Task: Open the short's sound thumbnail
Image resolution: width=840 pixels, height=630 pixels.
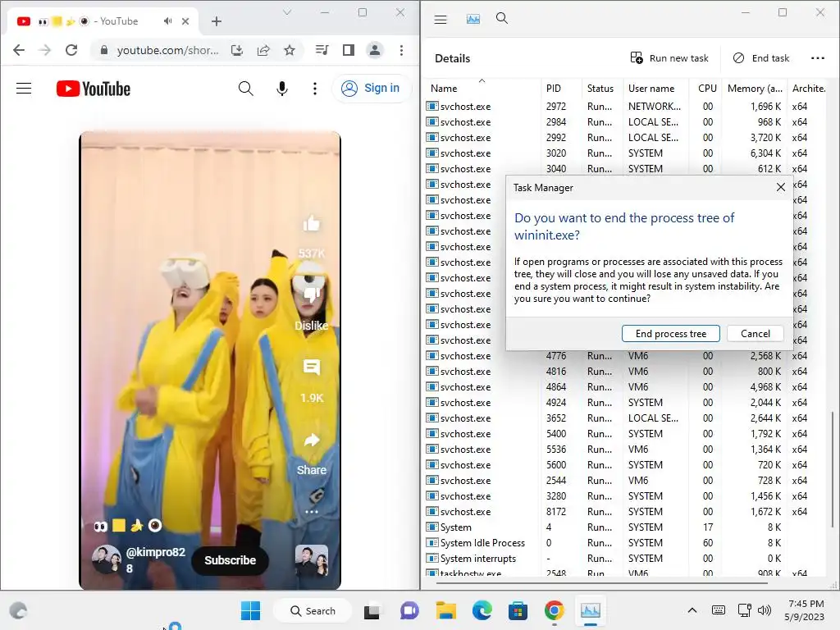Action: coord(311,560)
